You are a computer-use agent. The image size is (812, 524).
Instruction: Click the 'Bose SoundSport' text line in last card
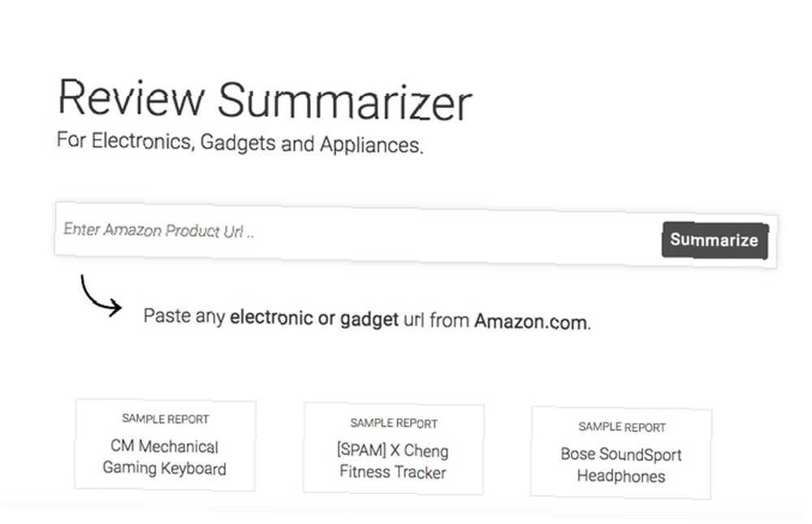point(621,454)
